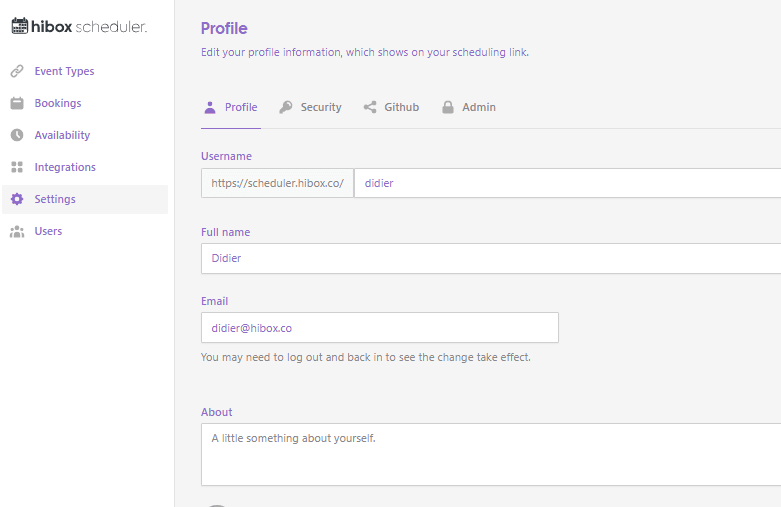Click the Settings gear icon
This screenshot has width=781, height=507.
[17, 199]
